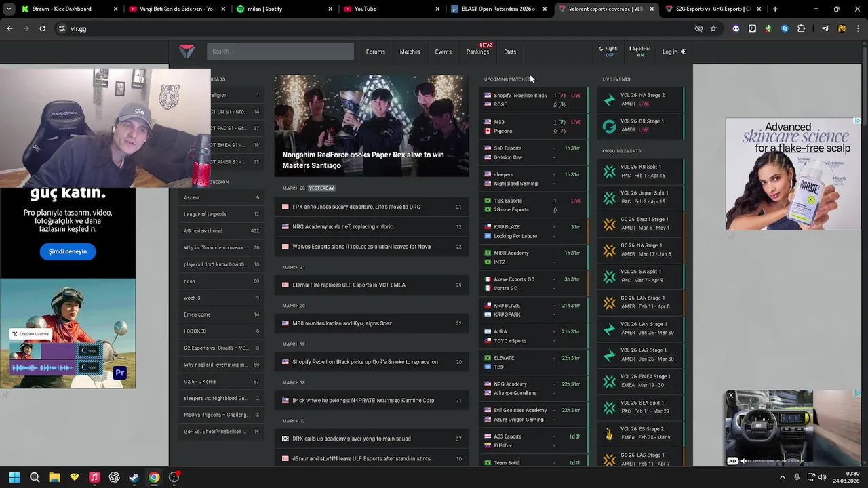The image size is (868, 488).
Task: Switch to the BLAST Open Rotterdam 2026 tab
Action: pyautogui.click(x=498, y=9)
